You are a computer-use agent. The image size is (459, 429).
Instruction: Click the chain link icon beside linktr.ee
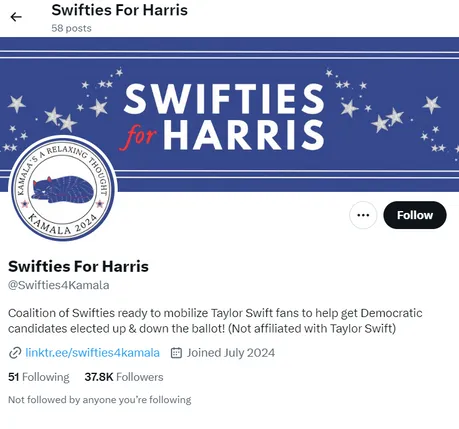[15, 353]
